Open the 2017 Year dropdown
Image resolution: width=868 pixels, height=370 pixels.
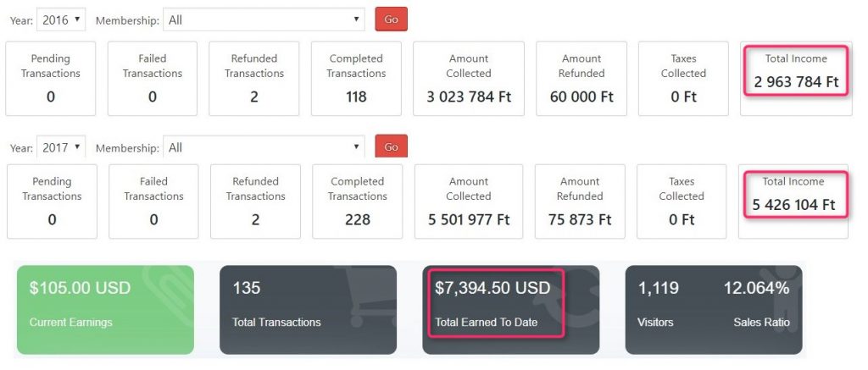point(61,147)
